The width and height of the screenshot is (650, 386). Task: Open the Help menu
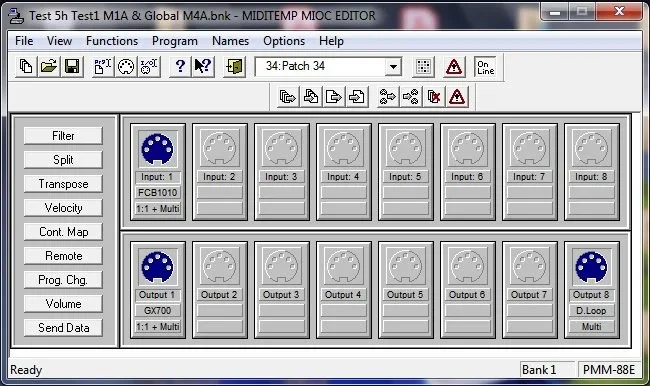(x=331, y=41)
